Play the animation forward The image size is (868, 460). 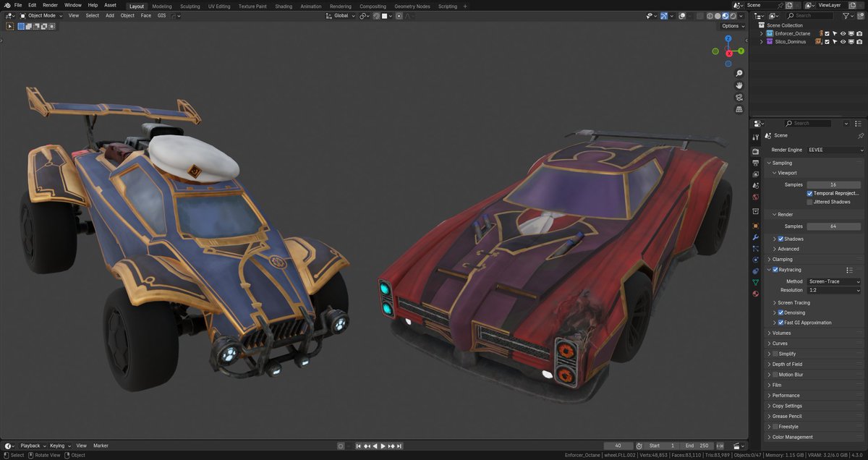[x=383, y=446]
